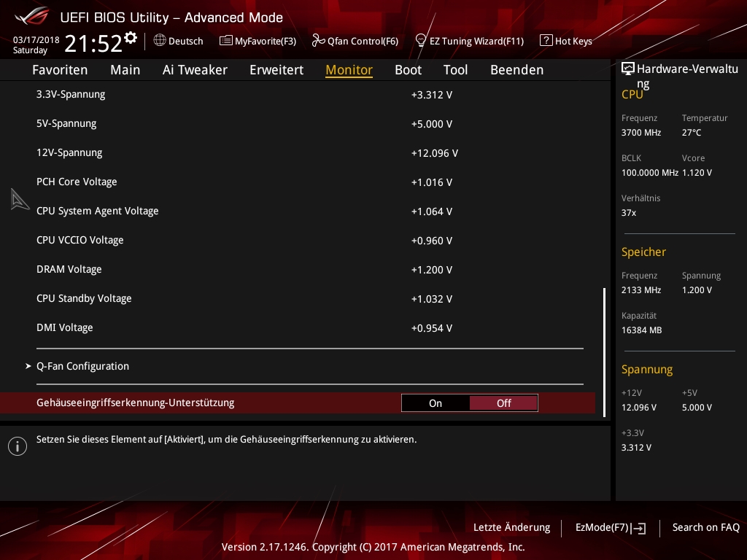Click Letzte Änderung at the bottom
This screenshot has width=747, height=560.
511,528
